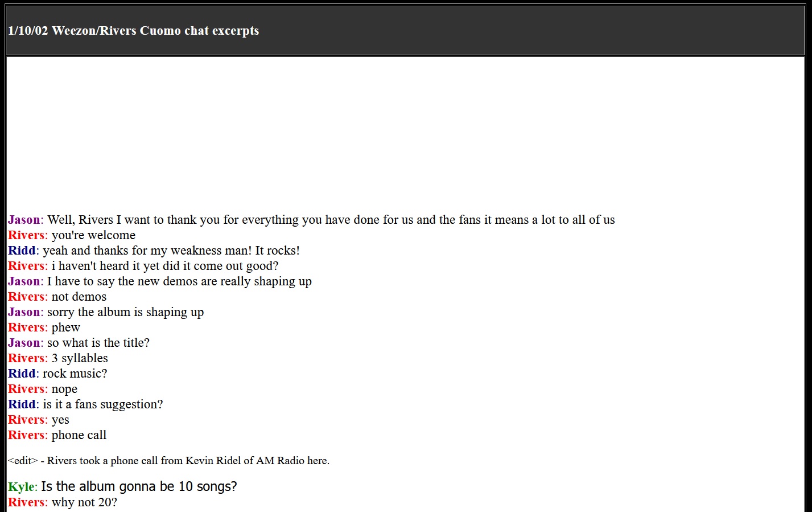812x512 pixels.
Task: Click Jason's thank-you message to Rivers
Action: point(330,220)
